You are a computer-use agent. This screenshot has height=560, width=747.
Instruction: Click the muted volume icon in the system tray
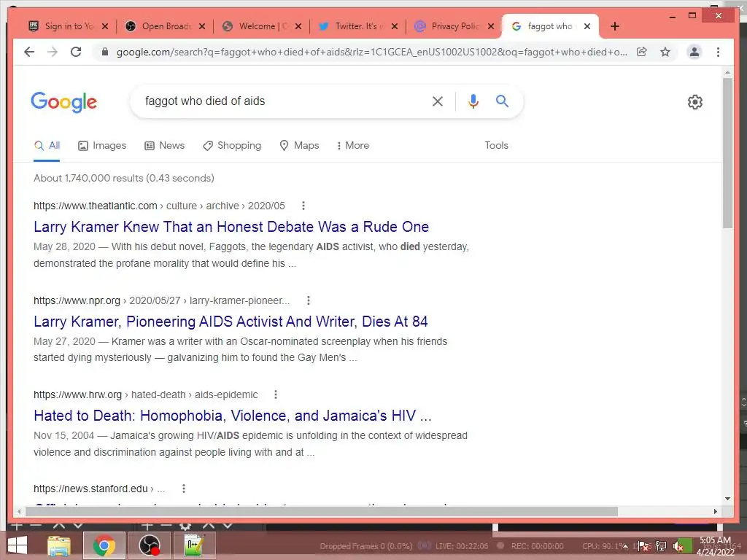678,546
